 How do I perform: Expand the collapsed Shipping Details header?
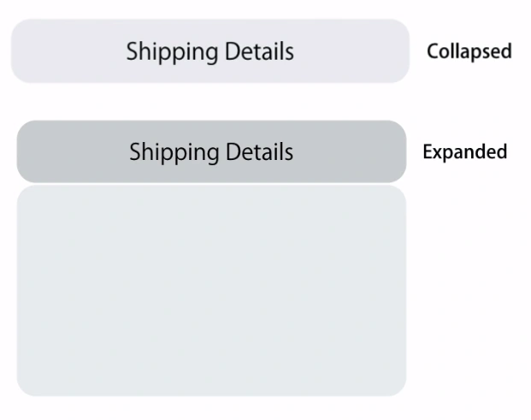210,51
